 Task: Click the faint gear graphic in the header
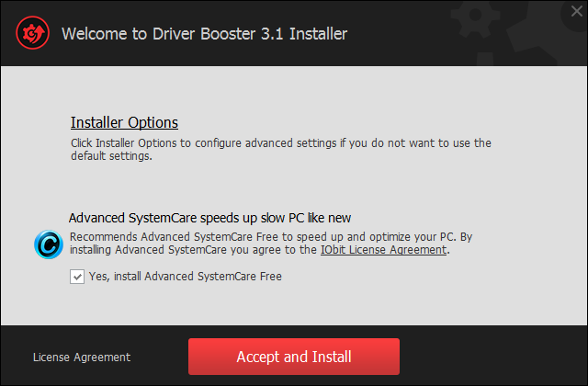click(475, 16)
